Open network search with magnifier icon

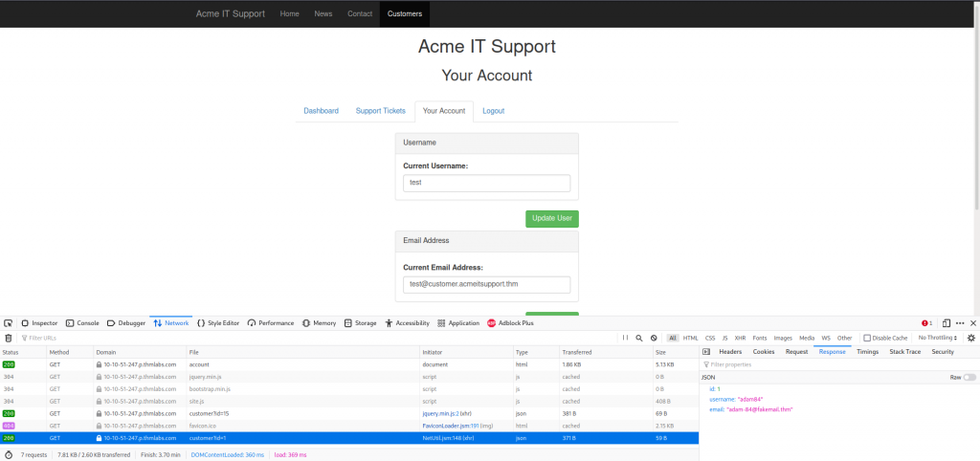tap(639, 338)
